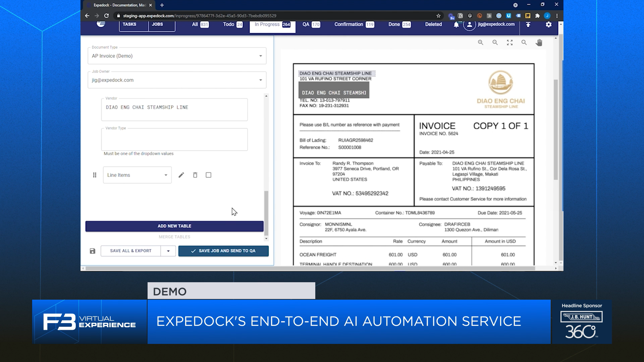Switch to the Jobs tab in top navigation
Viewport: 644px width, 362px height.
[x=157, y=24]
